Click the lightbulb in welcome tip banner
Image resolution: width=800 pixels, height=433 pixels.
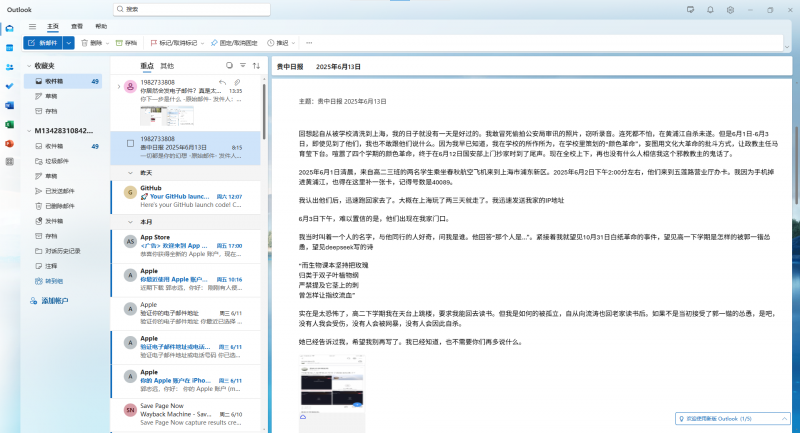[x=681, y=419]
